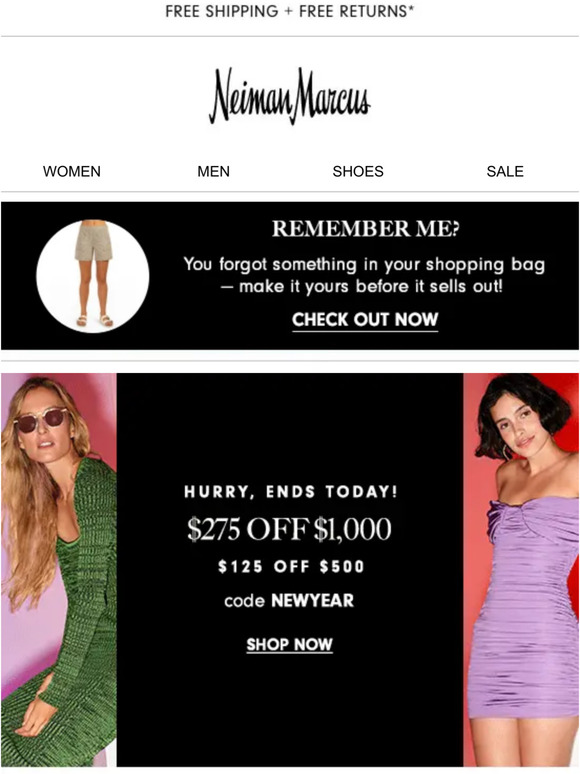Click the SHOP NOW link

[x=289, y=645]
